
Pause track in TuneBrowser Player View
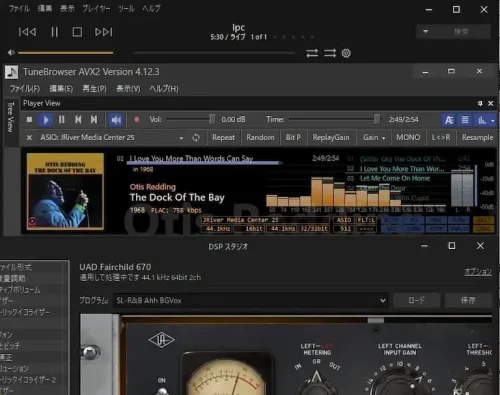[62, 120]
